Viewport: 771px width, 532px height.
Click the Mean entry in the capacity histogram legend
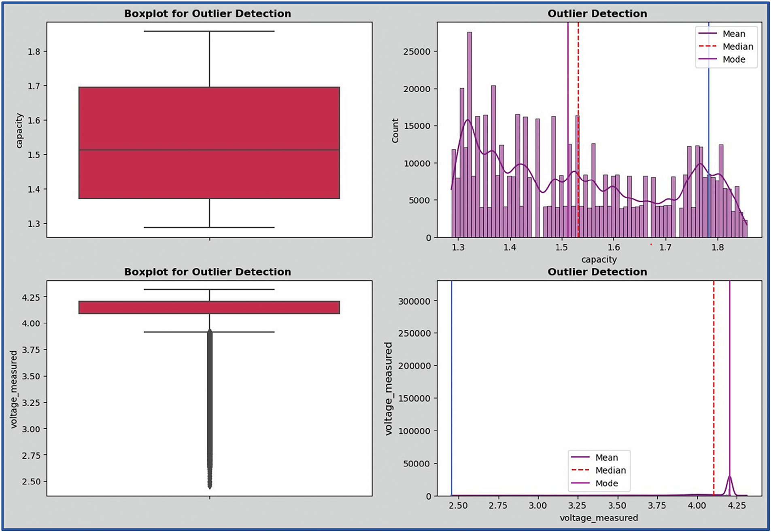tap(733, 34)
